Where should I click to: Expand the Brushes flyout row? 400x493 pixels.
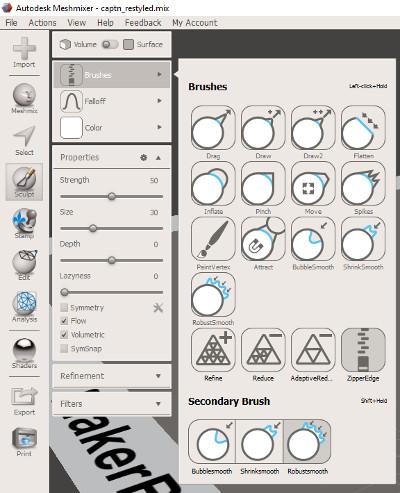112,74
